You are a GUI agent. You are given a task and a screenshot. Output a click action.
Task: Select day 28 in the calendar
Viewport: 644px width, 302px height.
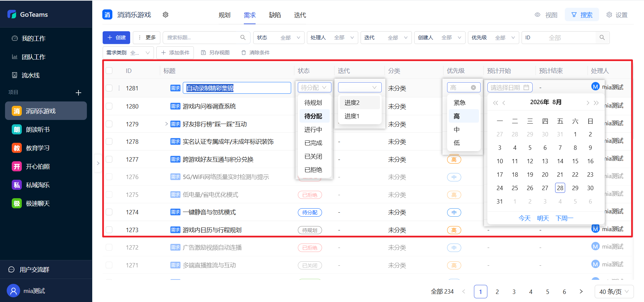(x=560, y=188)
